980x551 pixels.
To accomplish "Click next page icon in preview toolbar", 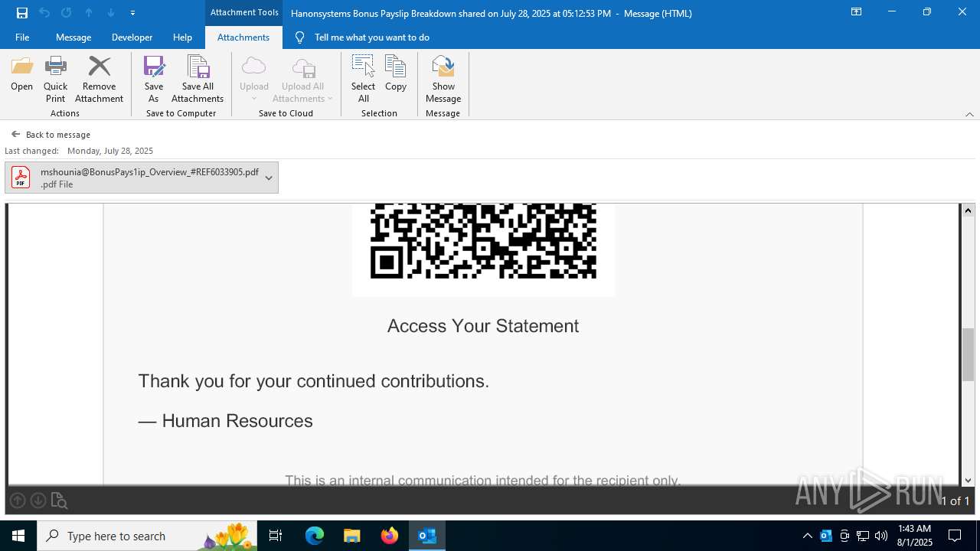I will 38,500.
